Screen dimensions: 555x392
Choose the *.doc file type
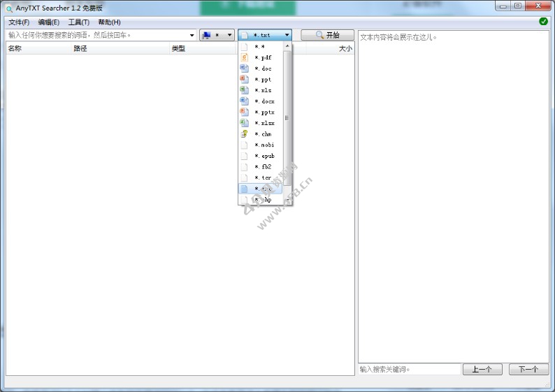tap(261, 68)
